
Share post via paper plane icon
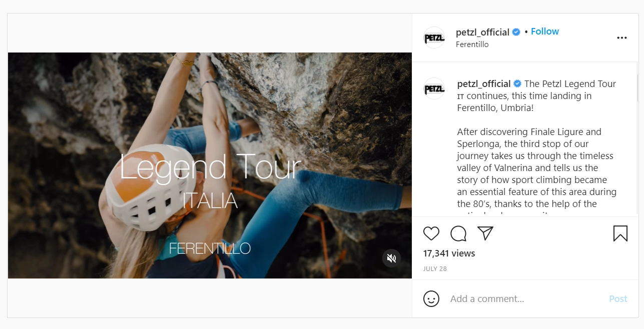tap(485, 233)
